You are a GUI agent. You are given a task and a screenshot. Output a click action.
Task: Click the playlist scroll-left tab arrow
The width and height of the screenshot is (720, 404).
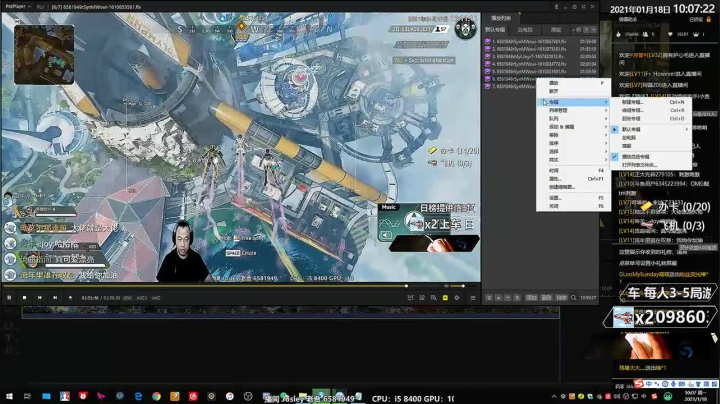point(586,29)
